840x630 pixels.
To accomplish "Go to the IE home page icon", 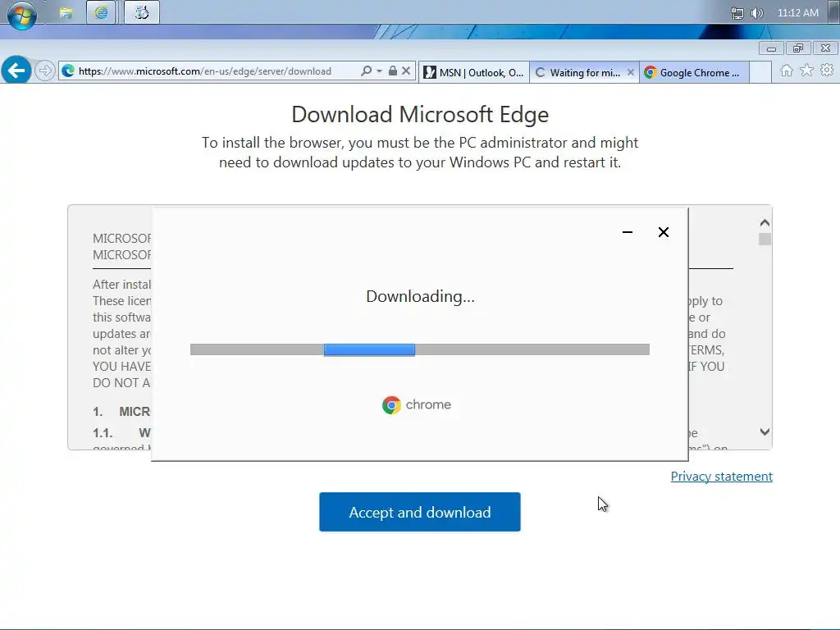I will 787,71.
